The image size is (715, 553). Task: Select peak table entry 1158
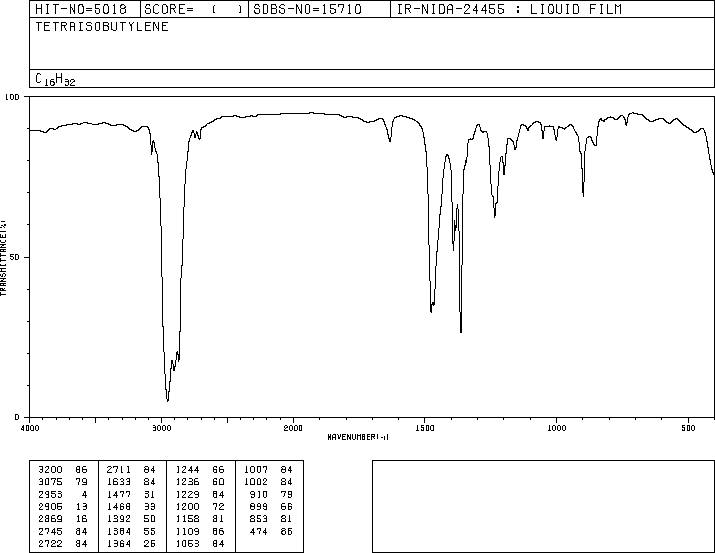(187, 519)
